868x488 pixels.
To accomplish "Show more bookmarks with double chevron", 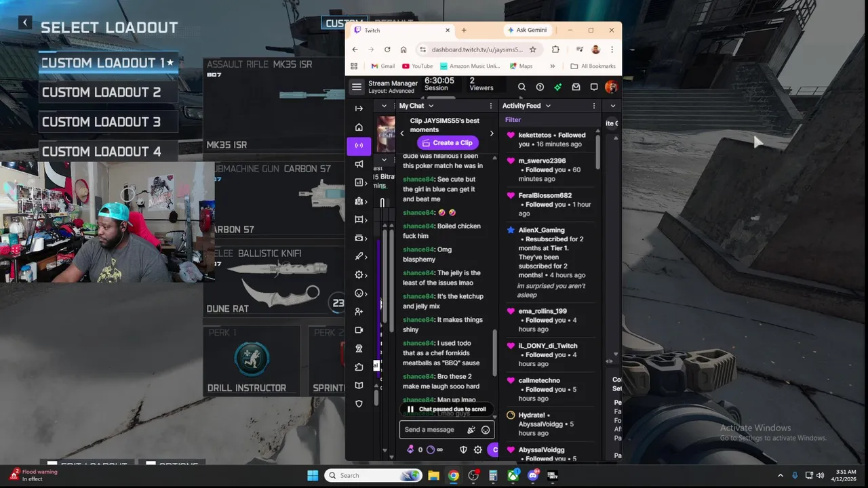I will [552, 66].
